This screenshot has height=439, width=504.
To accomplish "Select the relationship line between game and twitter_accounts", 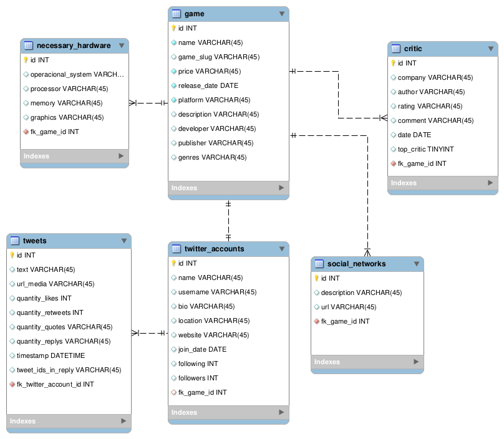I will point(228,221).
